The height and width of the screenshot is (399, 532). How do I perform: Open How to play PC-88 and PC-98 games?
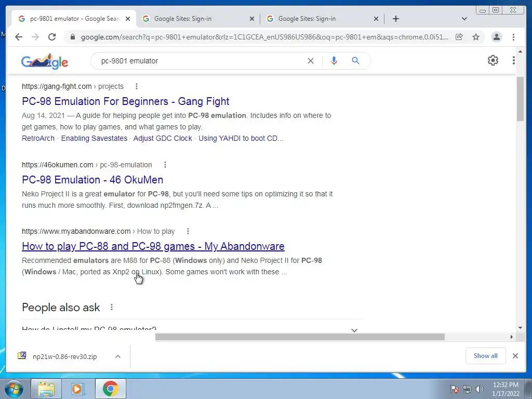pyautogui.click(x=153, y=246)
